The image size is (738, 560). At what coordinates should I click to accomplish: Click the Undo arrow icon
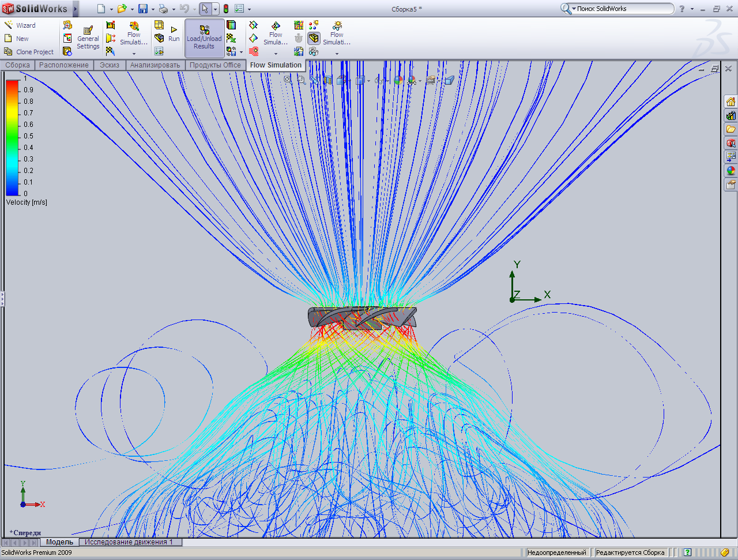pyautogui.click(x=184, y=9)
